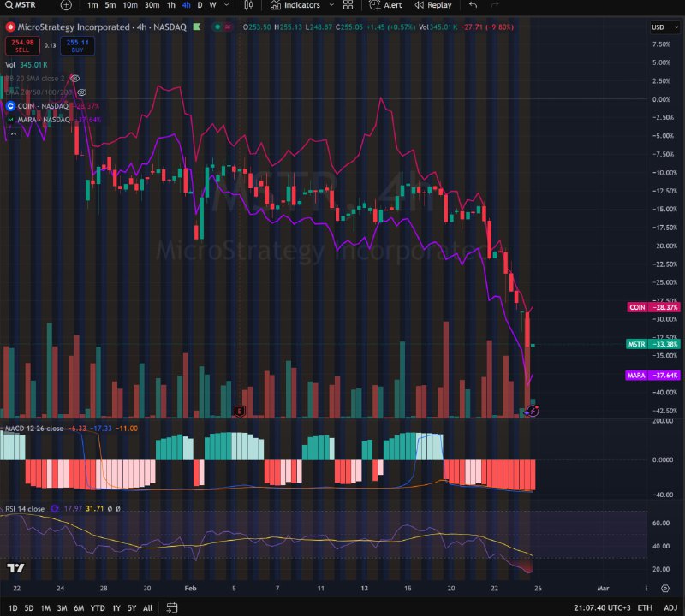Switch to the 10m interval
The height and width of the screenshot is (616, 685).
tap(130, 5)
